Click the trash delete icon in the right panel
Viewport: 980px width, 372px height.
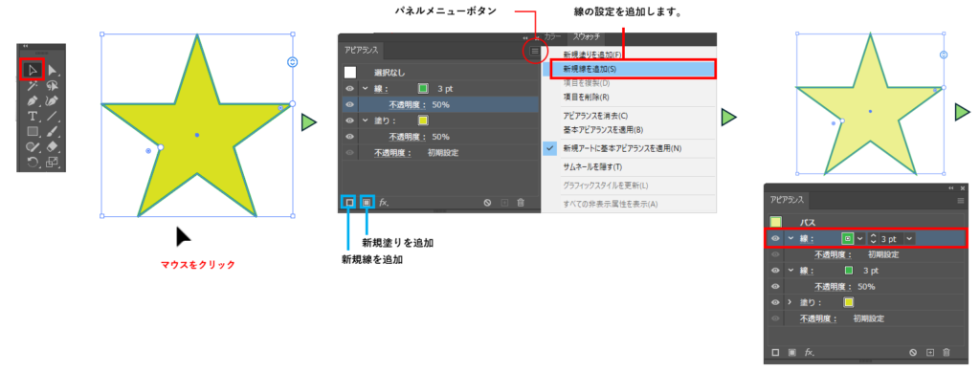[x=947, y=352]
